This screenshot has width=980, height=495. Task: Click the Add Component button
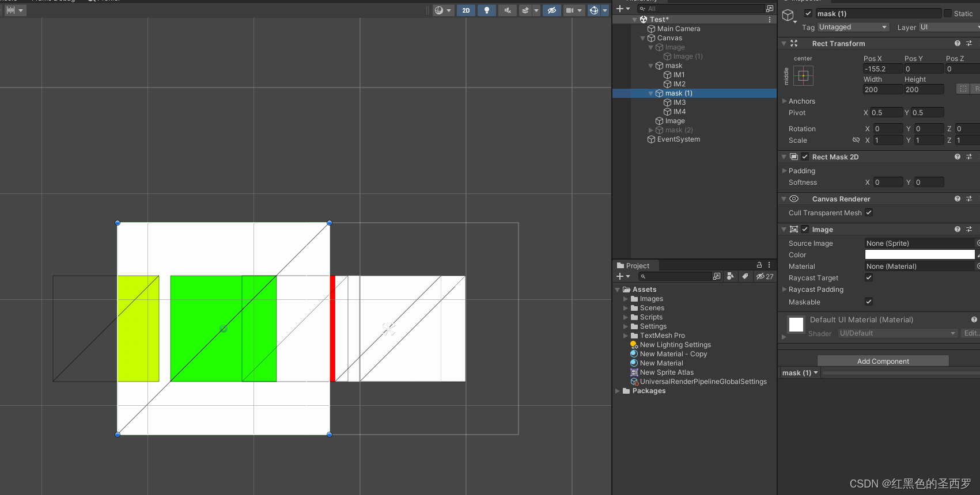[883, 361]
